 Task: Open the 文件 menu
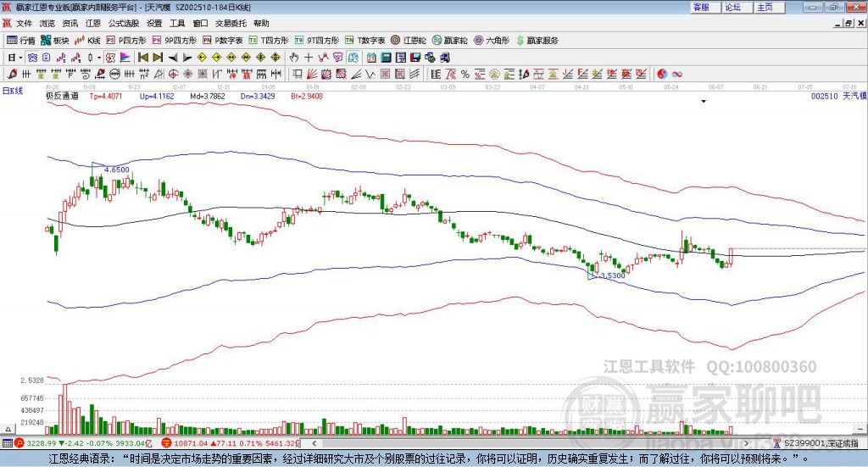click(x=24, y=23)
